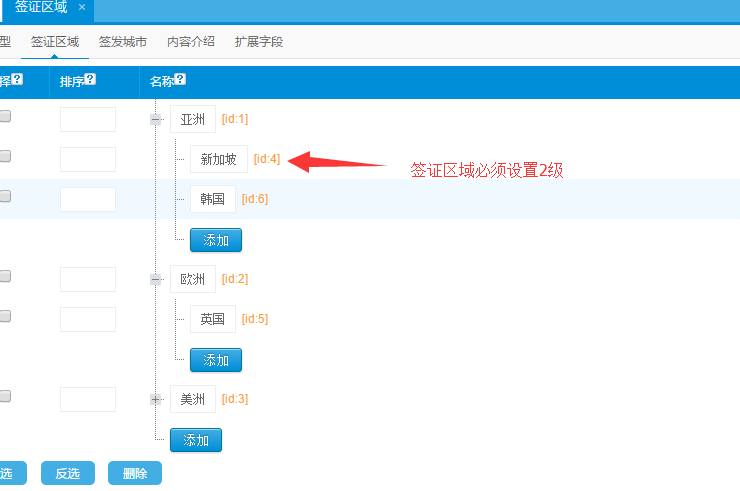Click 添加 button under 韩国
The image size is (740, 491).
coord(216,240)
